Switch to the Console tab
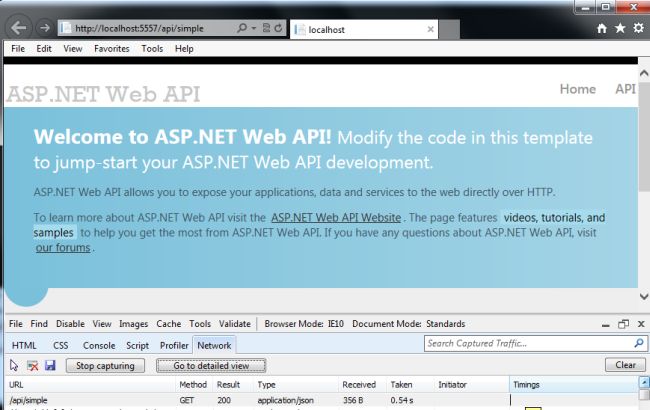 click(99, 345)
